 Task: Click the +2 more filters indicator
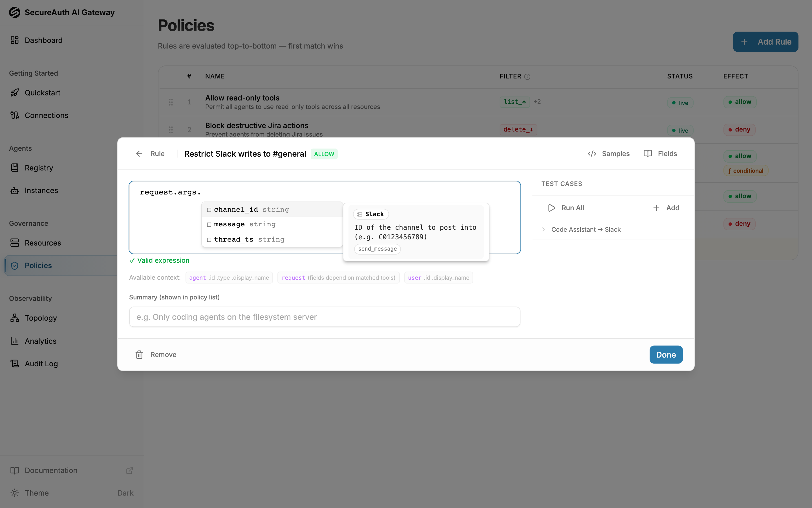click(537, 102)
